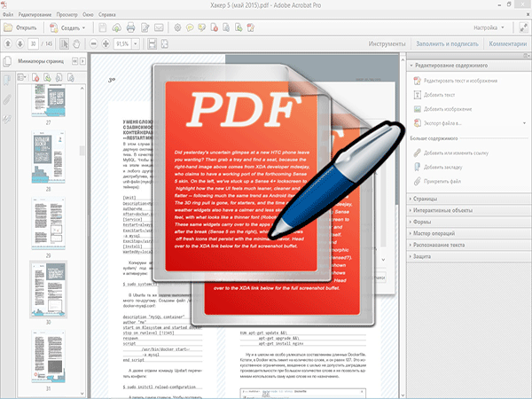Switch to the Инструменты tab

point(387,43)
